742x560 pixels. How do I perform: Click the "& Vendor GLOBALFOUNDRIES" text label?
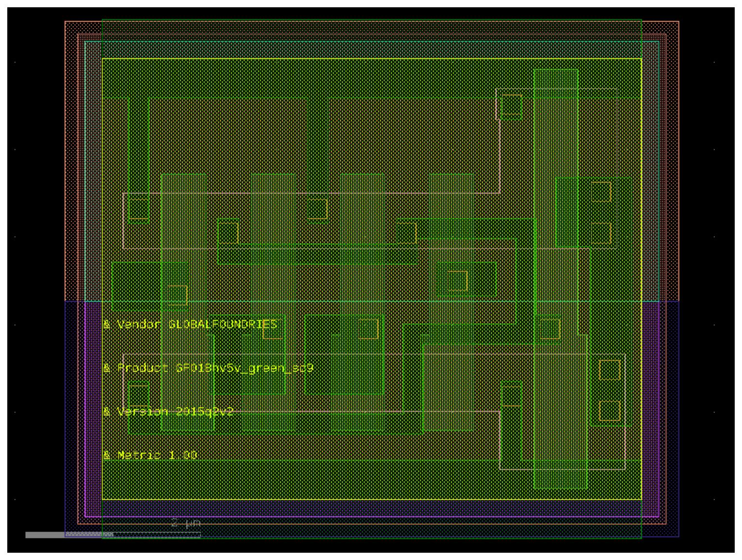coord(190,324)
